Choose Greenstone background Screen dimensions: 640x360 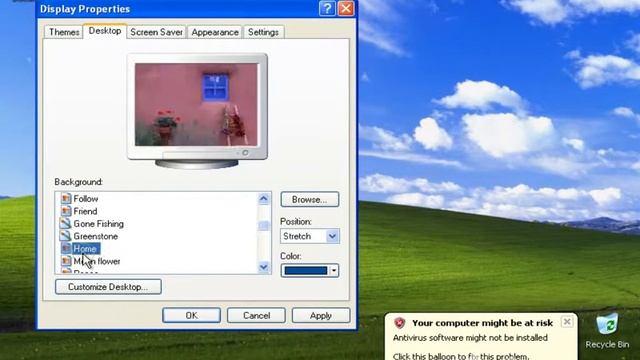(96, 236)
